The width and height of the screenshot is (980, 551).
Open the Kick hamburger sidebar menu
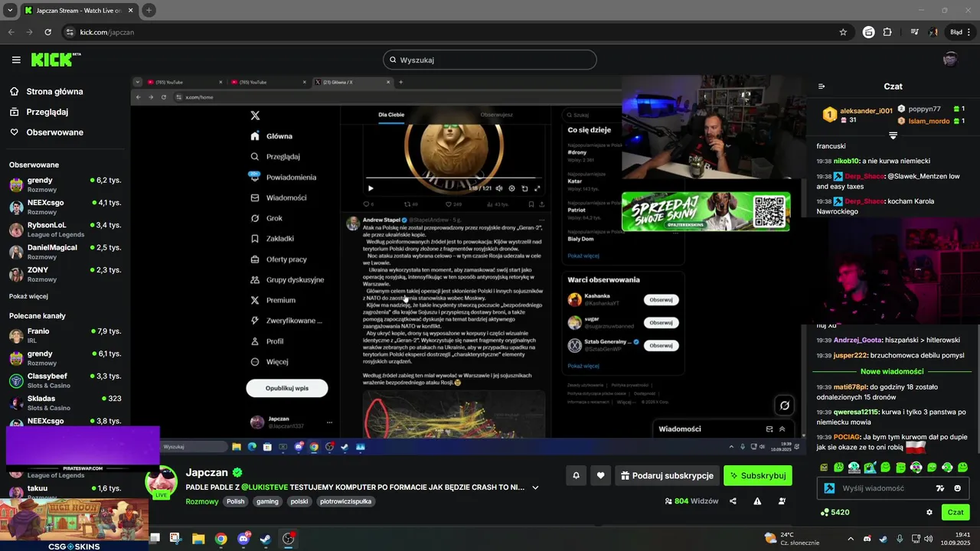(16, 60)
